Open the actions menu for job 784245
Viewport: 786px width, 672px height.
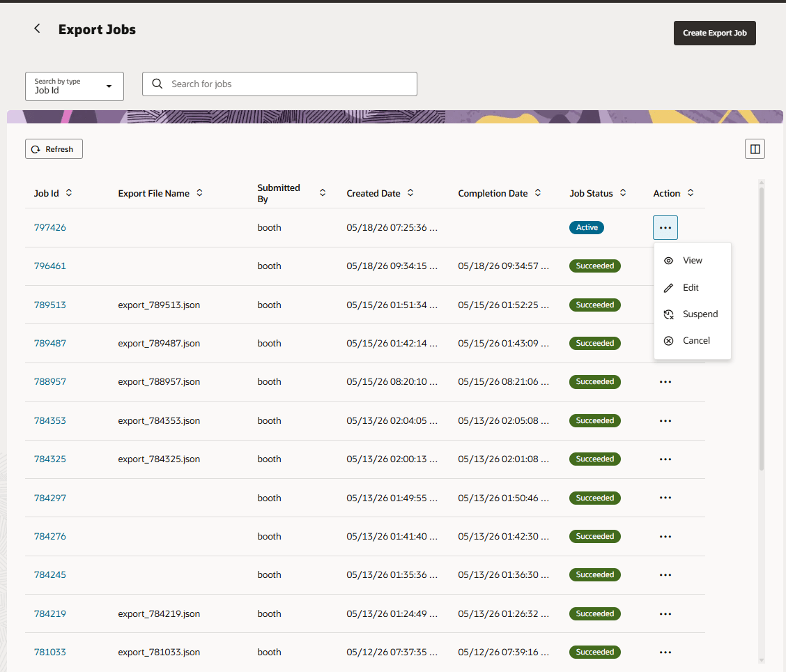pos(665,574)
